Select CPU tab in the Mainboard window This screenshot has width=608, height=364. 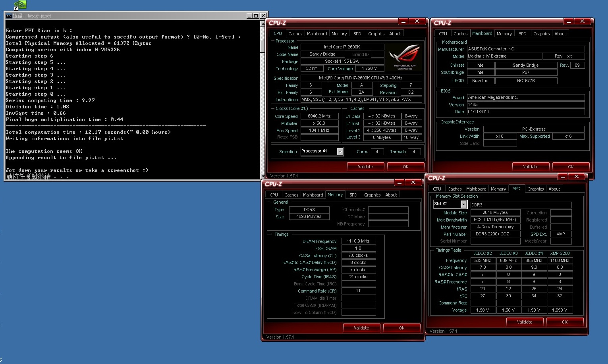pos(443,34)
